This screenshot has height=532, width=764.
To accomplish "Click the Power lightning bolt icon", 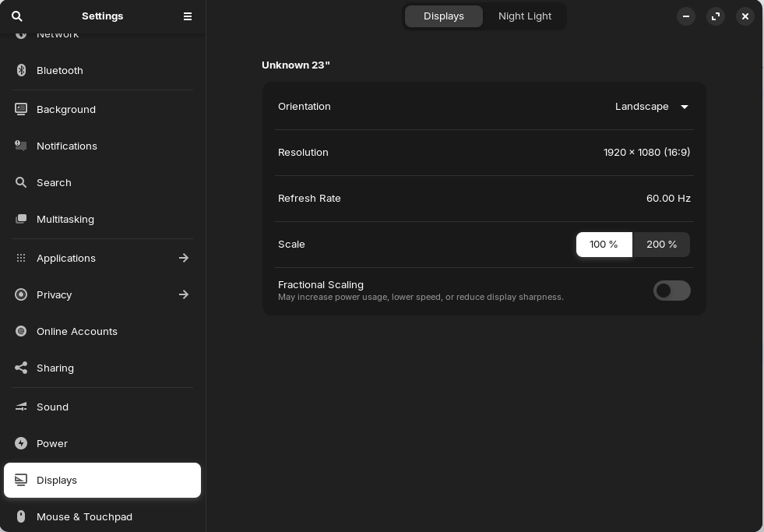I will (x=21, y=443).
